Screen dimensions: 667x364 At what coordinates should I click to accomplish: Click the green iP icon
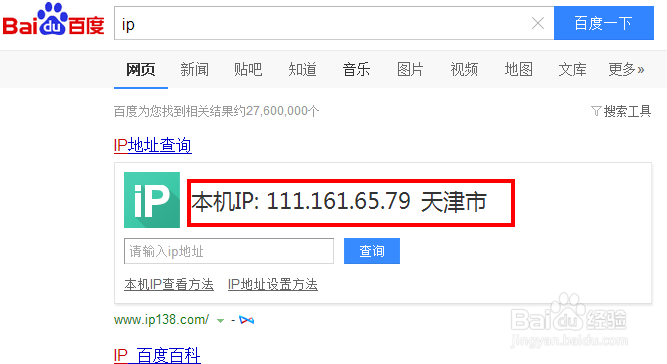click(x=152, y=200)
